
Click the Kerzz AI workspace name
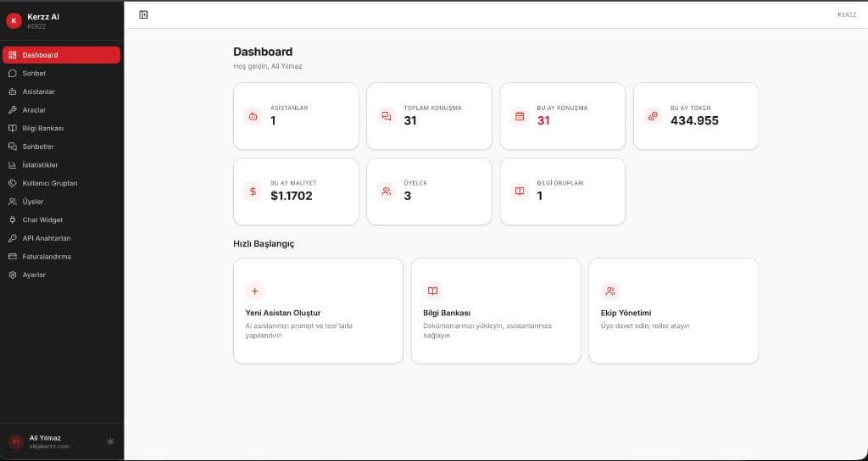point(43,17)
